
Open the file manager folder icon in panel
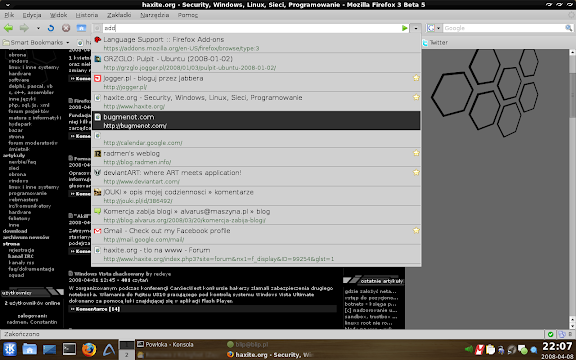(29, 349)
